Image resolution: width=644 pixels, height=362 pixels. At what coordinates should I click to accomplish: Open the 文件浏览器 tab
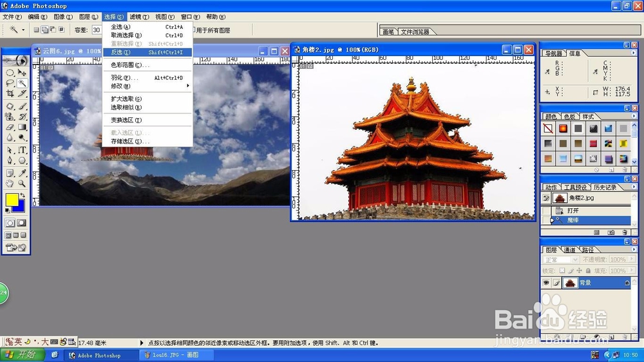[x=415, y=32]
